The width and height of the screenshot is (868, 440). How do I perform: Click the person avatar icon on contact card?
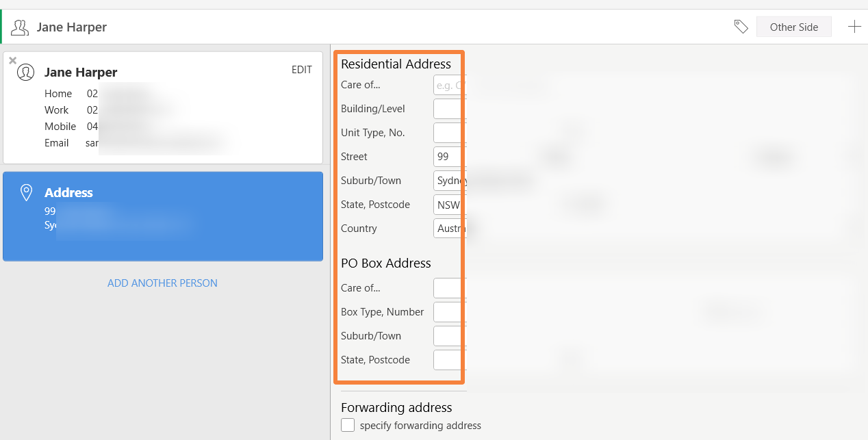point(26,73)
